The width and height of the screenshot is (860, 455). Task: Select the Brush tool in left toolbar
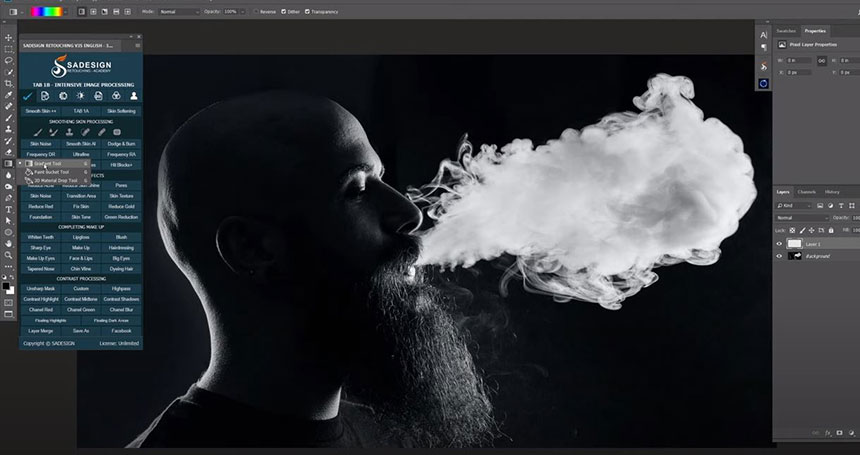point(8,118)
